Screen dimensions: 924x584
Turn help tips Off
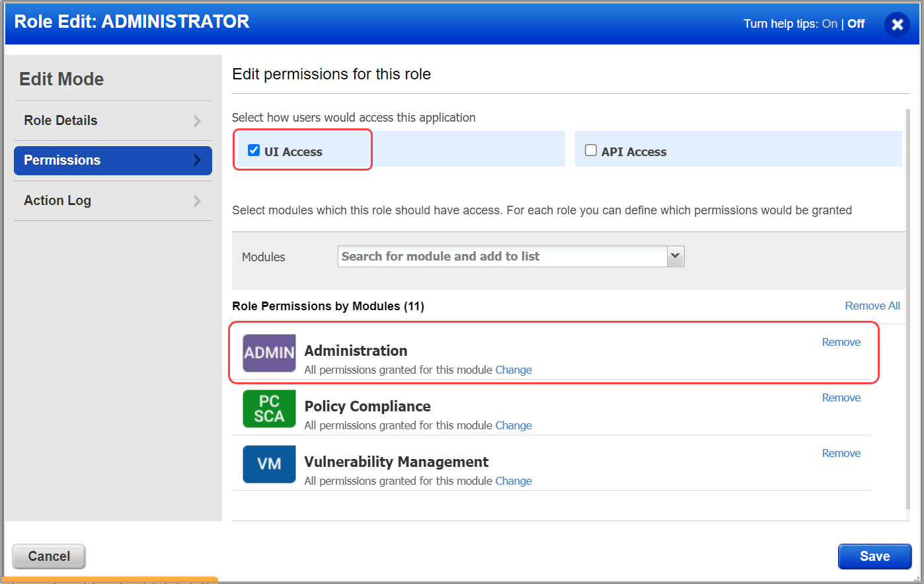click(856, 24)
